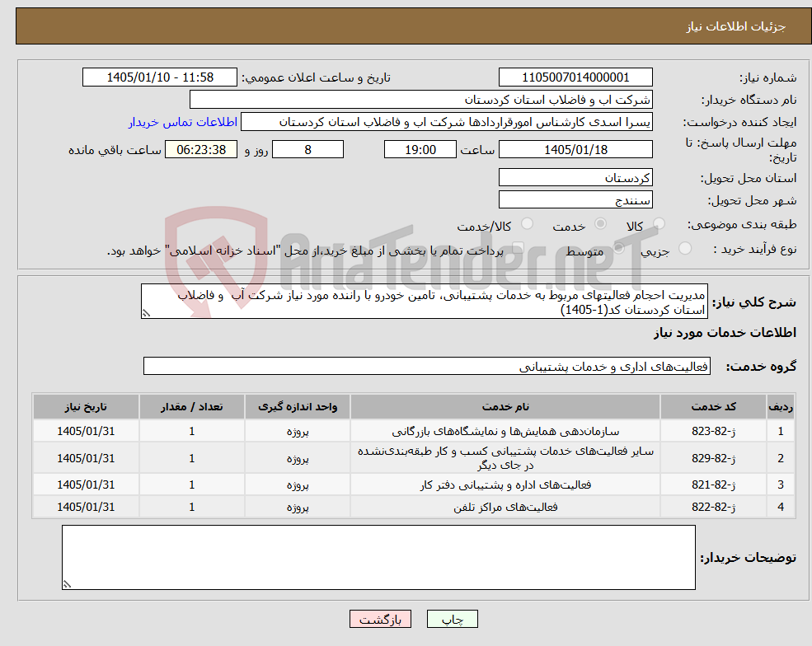The width and height of the screenshot is (812, 646).
Task: Click service code ژ-82-821
Action: click(713, 485)
